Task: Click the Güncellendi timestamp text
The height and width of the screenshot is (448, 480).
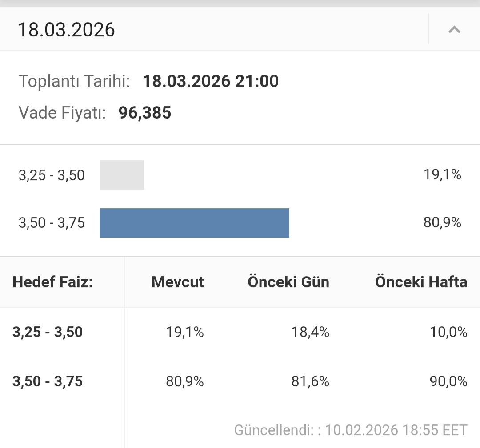Action: (x=351, y=430)
